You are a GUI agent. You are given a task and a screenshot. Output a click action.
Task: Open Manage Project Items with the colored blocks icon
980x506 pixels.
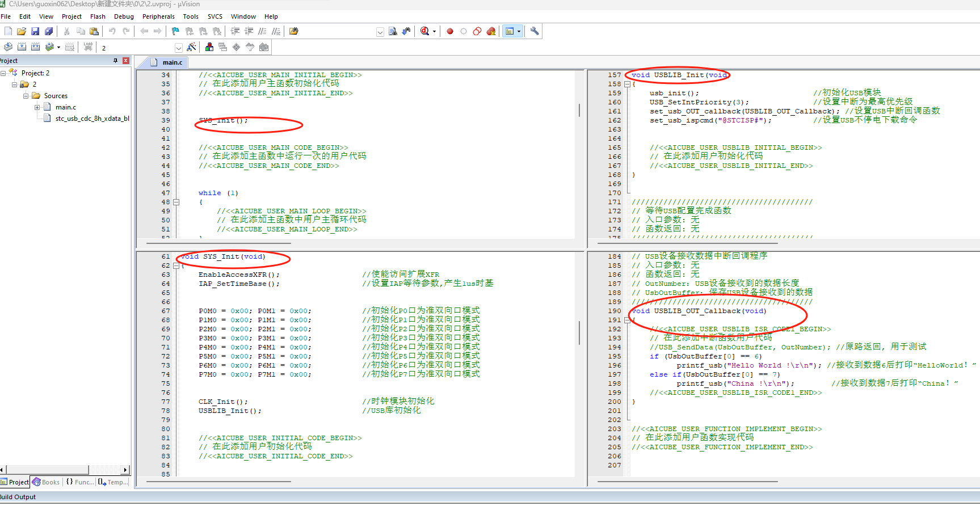209,47
